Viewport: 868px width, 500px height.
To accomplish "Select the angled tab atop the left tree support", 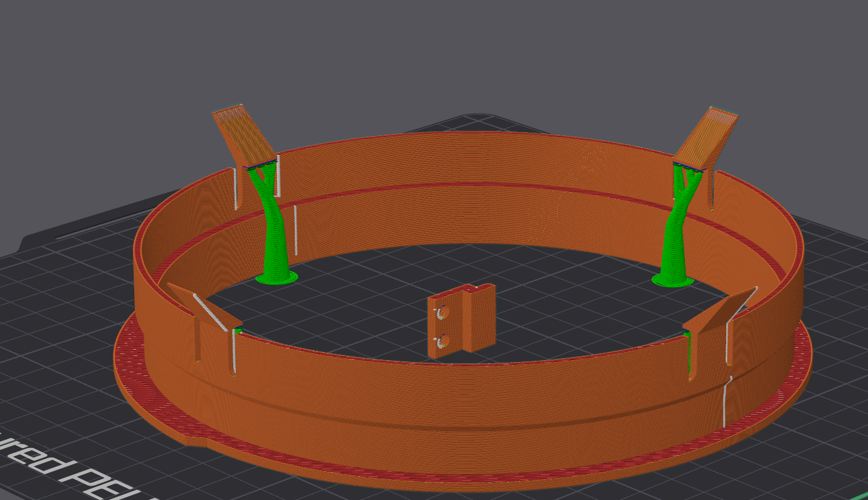I will click(x=245, y=138).
